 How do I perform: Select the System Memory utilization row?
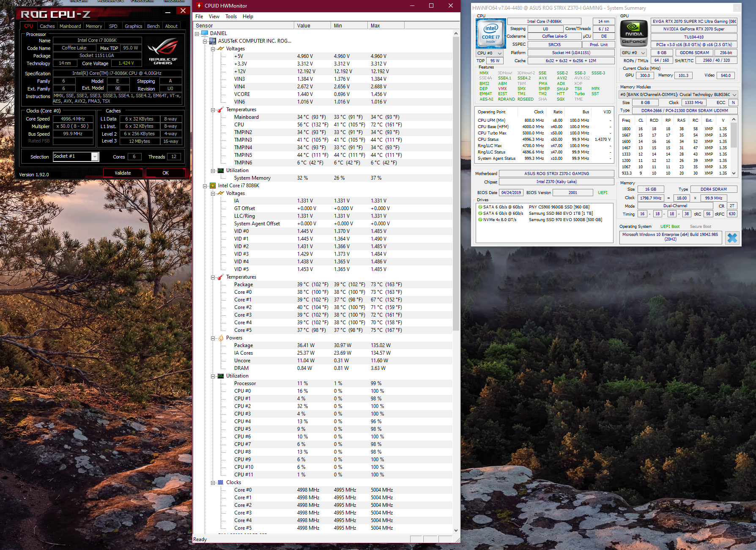[323, 178]
